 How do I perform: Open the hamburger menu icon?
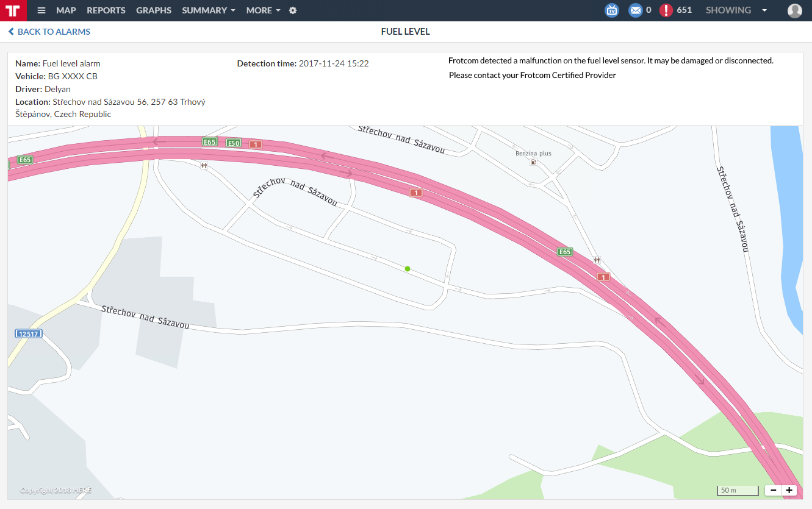[x=41, y=10]
